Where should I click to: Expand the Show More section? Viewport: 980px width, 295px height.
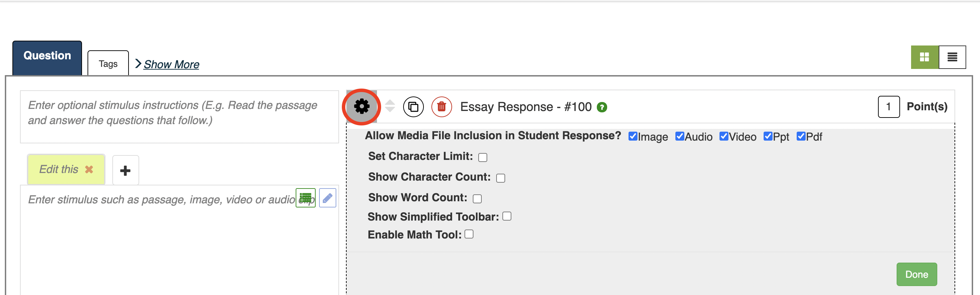coord(171,64)
